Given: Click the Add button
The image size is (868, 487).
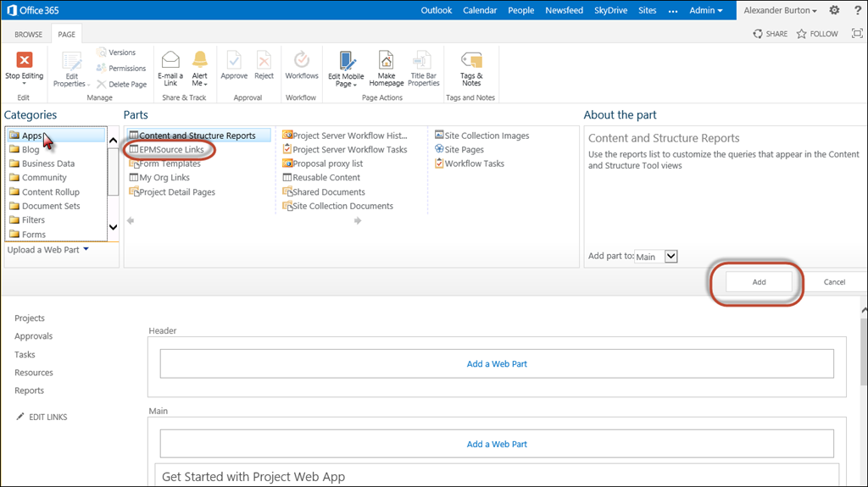Looking at the screenshot, I should pos(759,282).
